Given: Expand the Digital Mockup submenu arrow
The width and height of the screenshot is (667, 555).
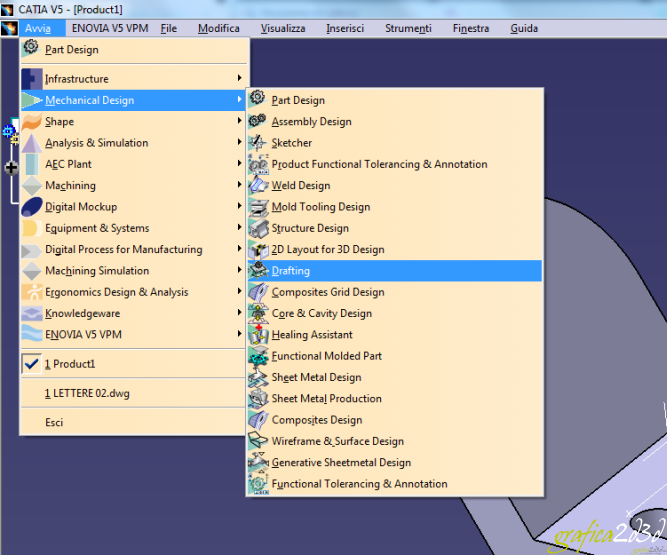Looking at the screenshot, I should click(x=239, y=206).
